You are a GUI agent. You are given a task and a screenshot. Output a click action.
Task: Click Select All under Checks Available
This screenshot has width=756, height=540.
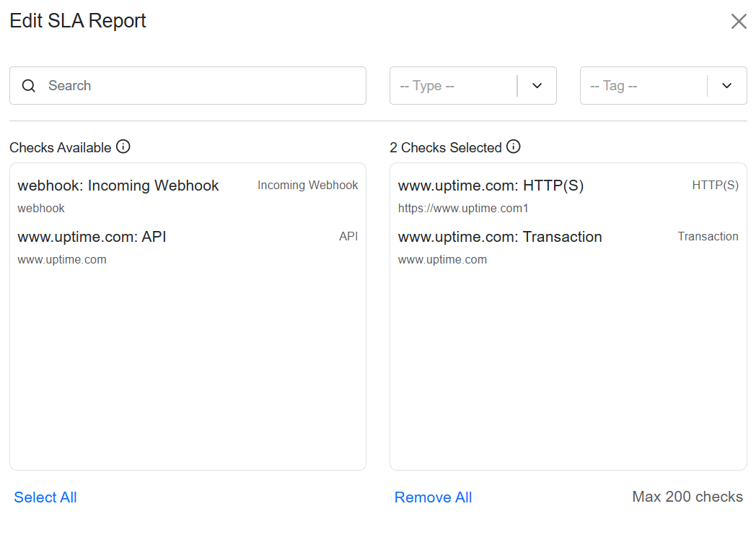(45, 497)
